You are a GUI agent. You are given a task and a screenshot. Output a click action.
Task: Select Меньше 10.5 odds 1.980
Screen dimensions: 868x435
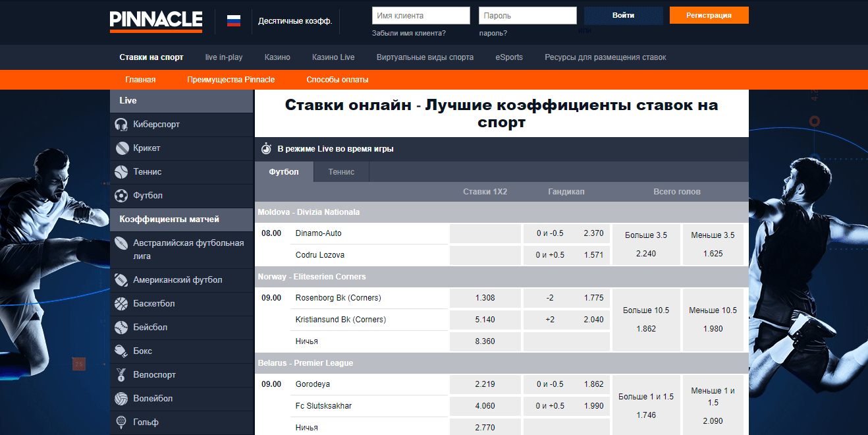(713, 320)
